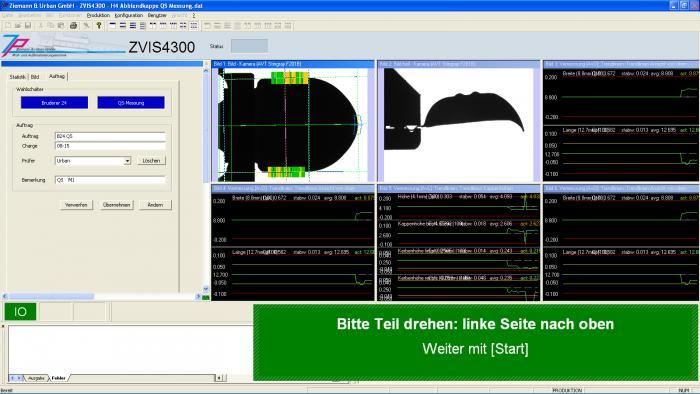Click the green IO status indicator

[20, 311]
